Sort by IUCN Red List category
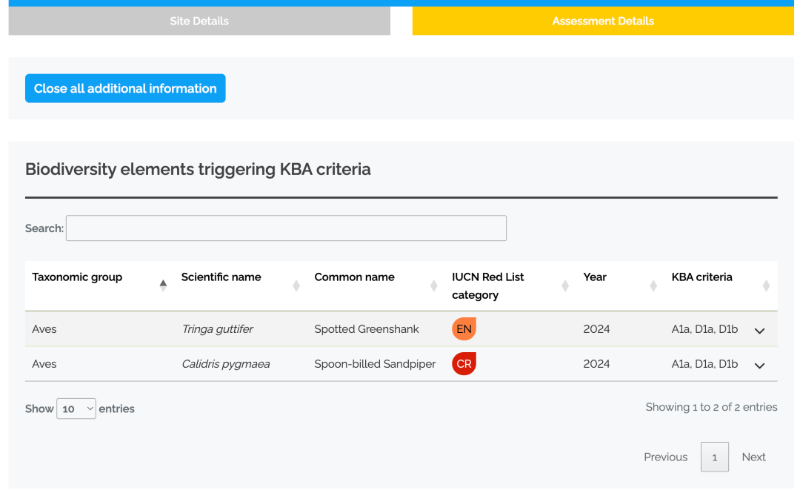The image size is (800, 496). [510, 286]
